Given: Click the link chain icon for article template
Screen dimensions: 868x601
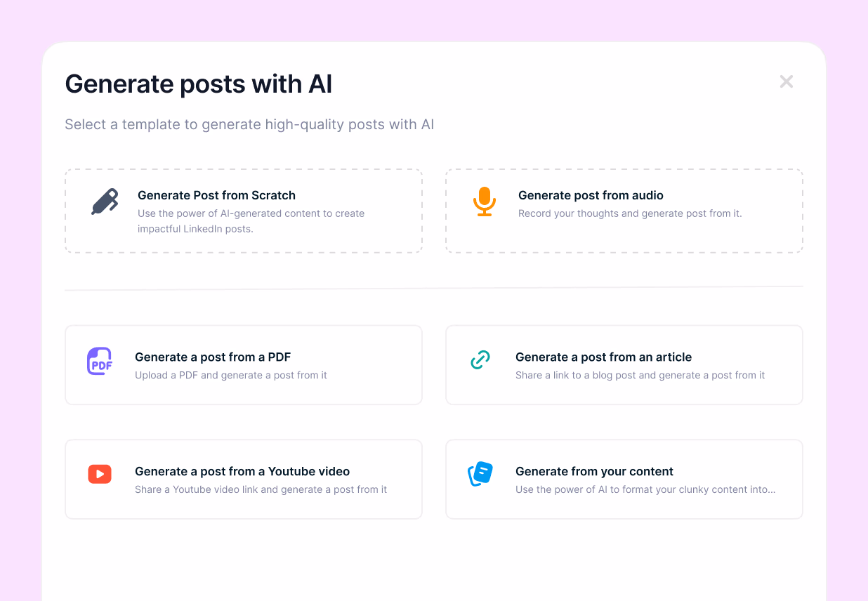Looking at the screenshot, I should (x=480, y=359).
